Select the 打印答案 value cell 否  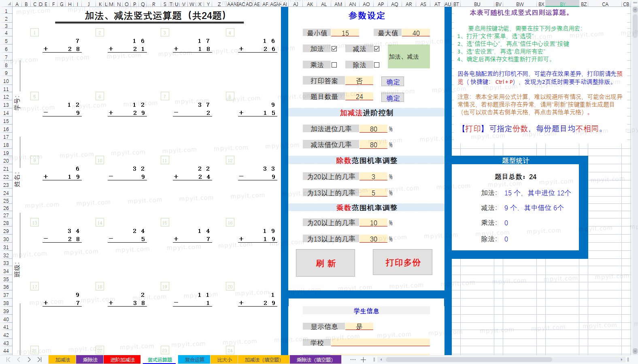(x=359, y=81)
